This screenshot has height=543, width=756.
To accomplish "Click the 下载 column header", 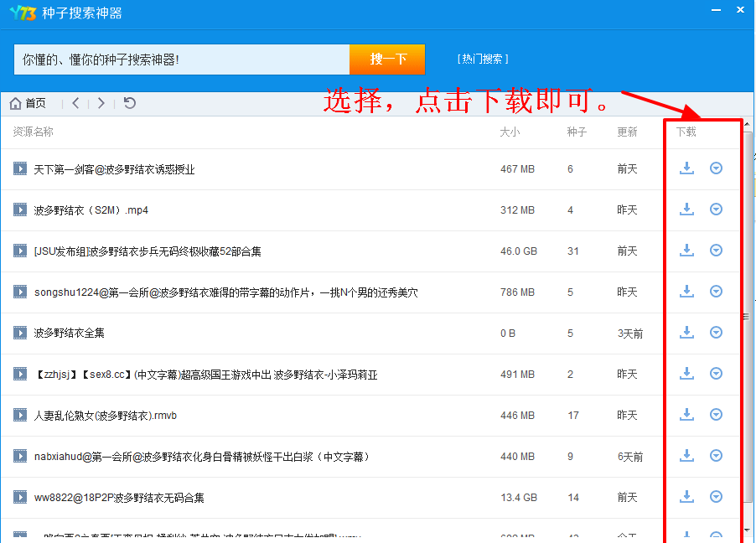I will 686,132.
